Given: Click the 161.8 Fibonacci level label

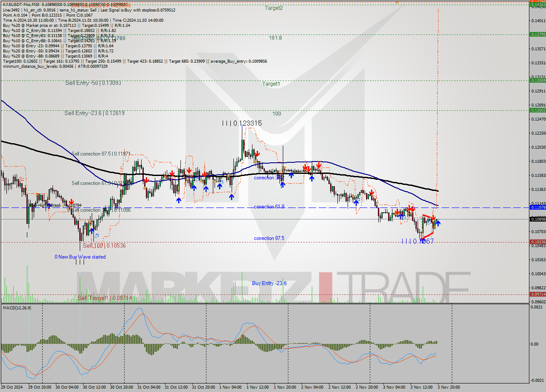Looking at the screenshot, I should [275, 37].
